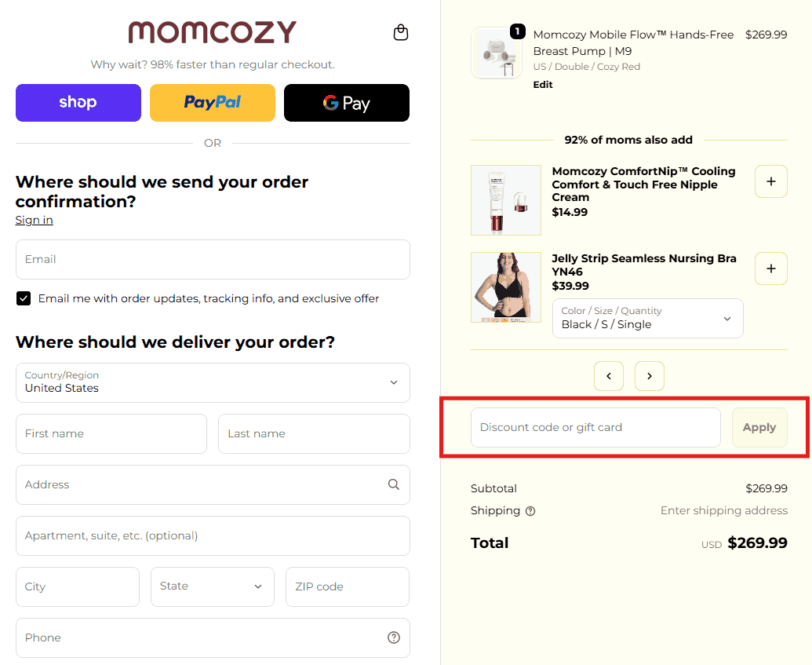This screenshot has width=812, height=665.
Task: Open the Color / Size / Quantity selector
Action: click(x=647, y=318)
